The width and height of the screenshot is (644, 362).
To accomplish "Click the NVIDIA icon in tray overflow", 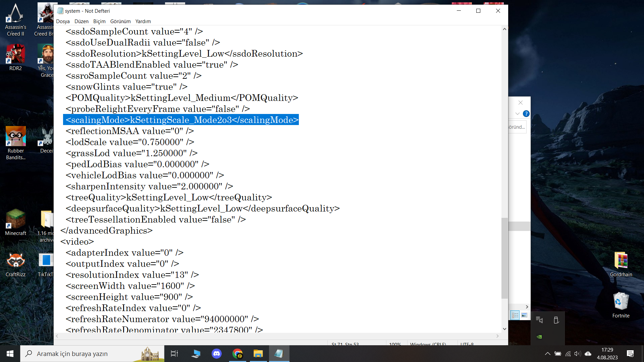I will click(539, 337).
